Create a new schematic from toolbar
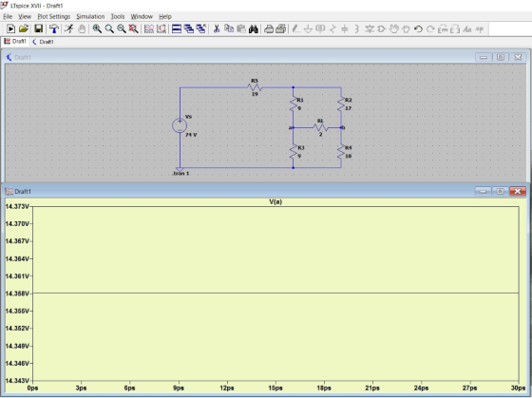 (x=10, y=29)
